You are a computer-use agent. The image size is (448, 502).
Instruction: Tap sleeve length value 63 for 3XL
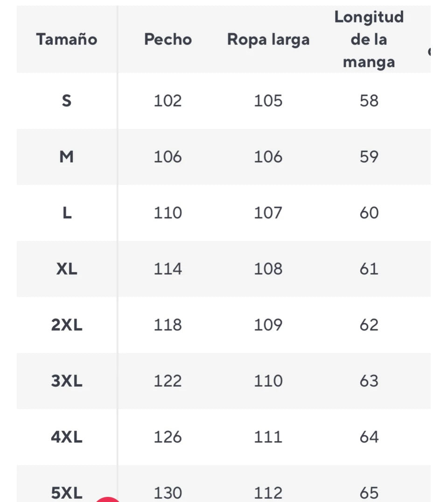tap(369, 381)
